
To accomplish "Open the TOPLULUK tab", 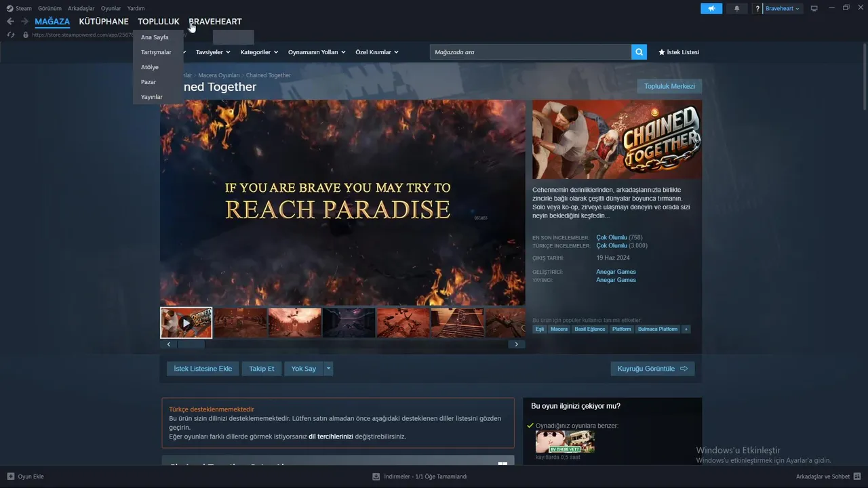I will point(159,22).
